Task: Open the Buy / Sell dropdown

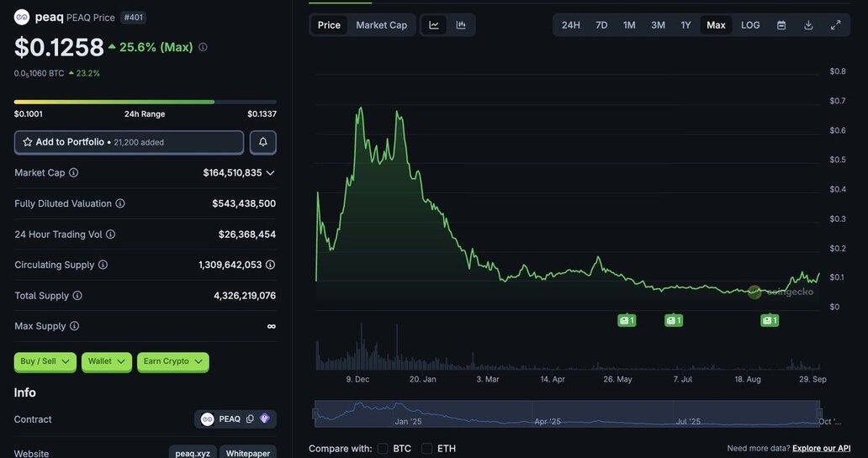Action: click(x=45, y=361)
